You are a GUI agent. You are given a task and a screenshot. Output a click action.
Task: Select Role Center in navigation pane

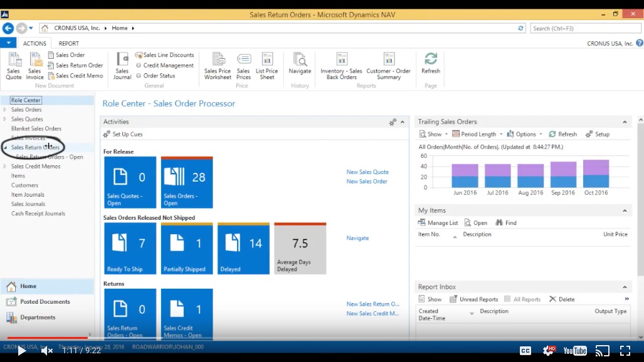(x=26, y=100)
